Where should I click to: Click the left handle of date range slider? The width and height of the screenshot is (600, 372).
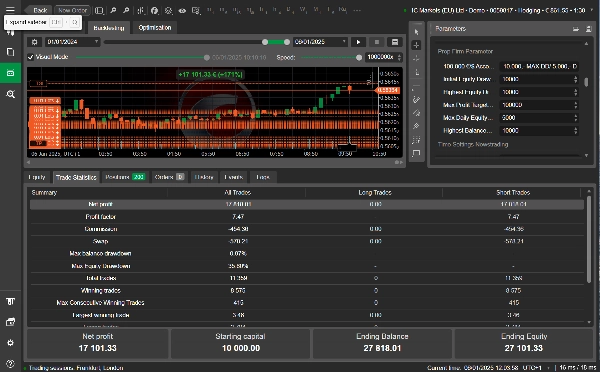(265, 42)
